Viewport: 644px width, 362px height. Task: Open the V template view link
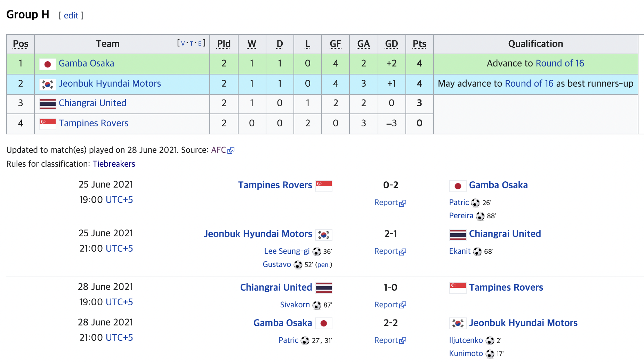pyautogui.click(x=183, y=44)
